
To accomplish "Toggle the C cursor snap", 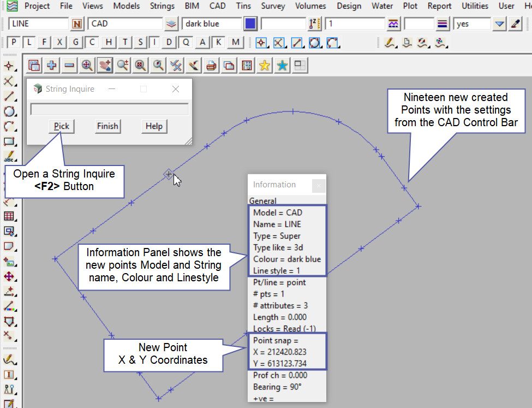I will click(x=92, y=43).
